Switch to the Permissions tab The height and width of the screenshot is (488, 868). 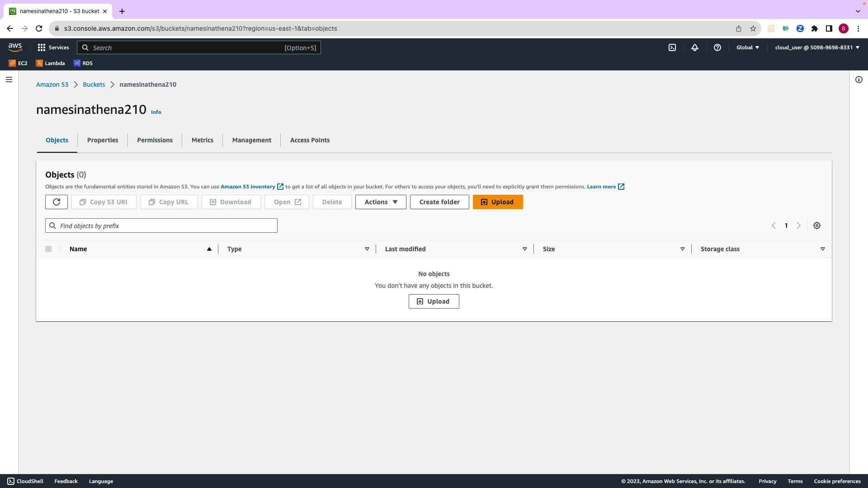click(x=155, y=140)
